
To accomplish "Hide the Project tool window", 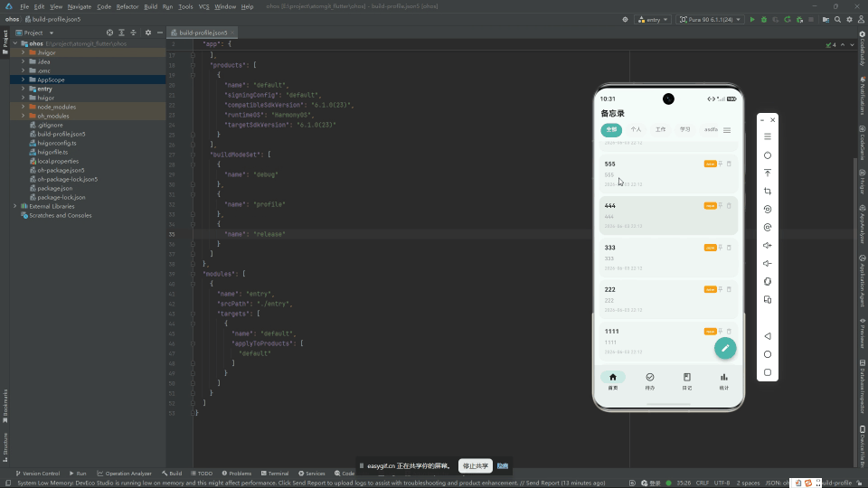I will [160, 33].
